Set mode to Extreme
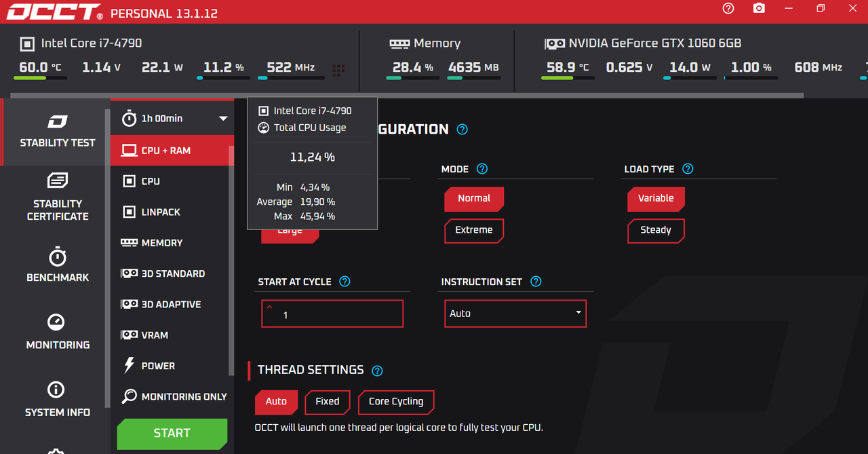 [474, 230]
